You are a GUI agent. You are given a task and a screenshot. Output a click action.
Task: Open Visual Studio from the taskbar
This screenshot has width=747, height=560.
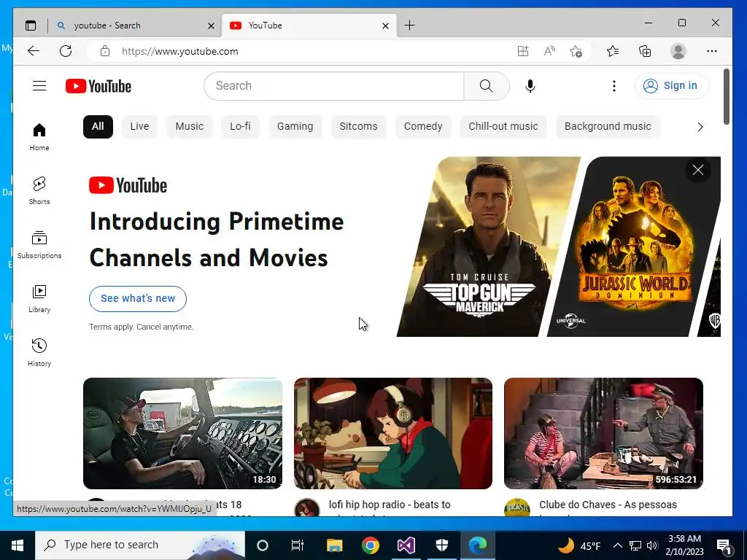406,545
